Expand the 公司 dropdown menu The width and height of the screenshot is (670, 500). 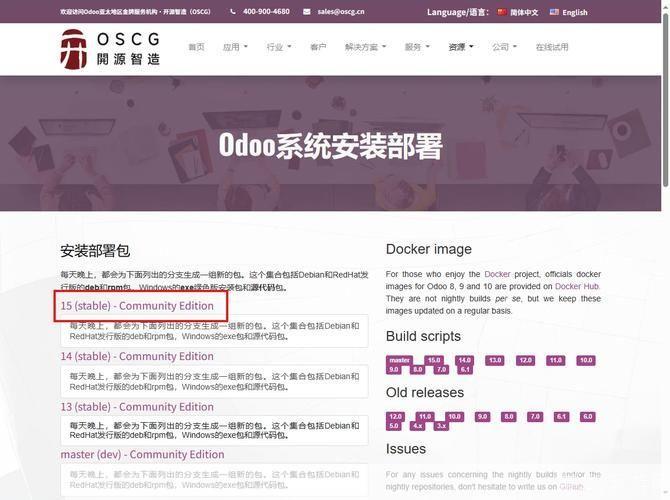pos(504,47)
